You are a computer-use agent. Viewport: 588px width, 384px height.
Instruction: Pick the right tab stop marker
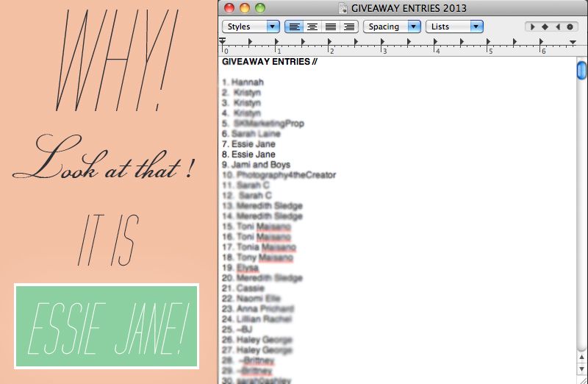pyautogui.click(x=556, y=26)
